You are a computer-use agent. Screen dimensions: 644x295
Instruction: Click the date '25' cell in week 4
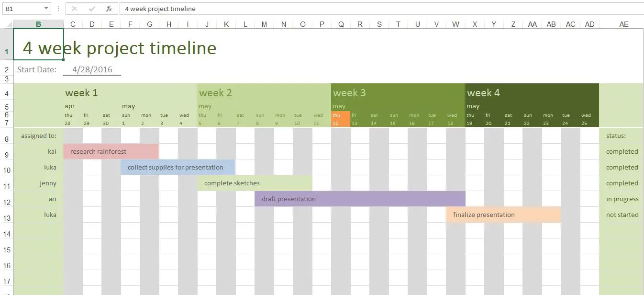point(584,123)
